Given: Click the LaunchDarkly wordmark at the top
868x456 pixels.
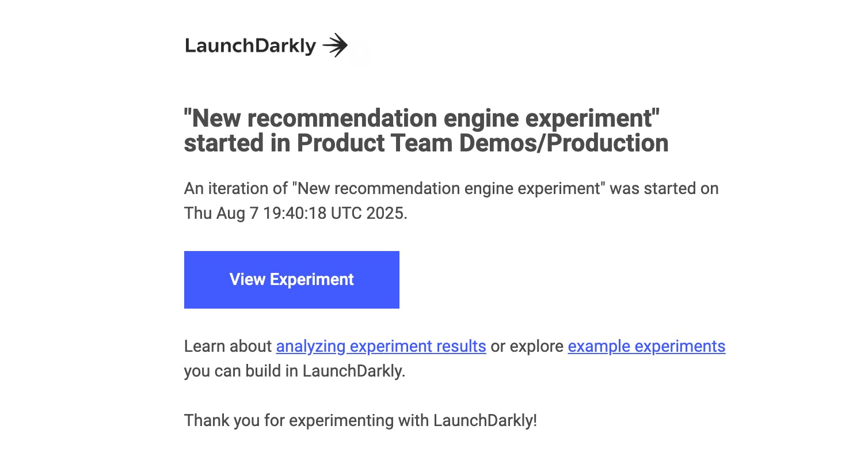Looking at the screenshot, I should pos(250,45).
